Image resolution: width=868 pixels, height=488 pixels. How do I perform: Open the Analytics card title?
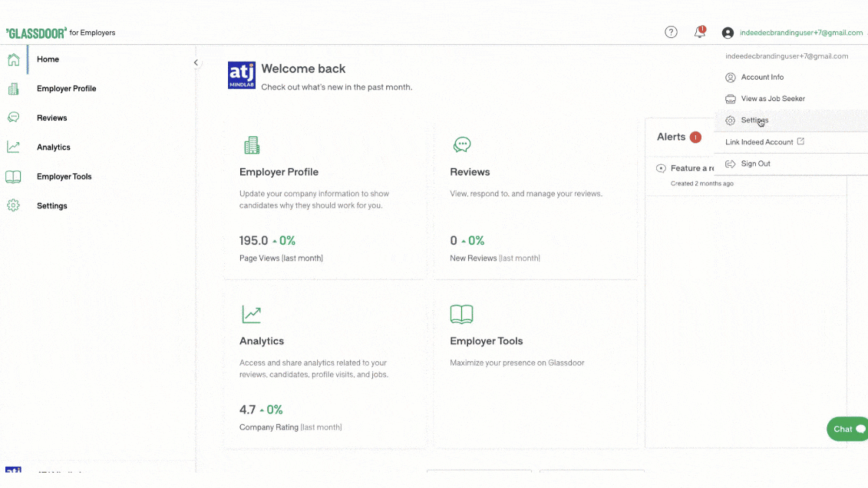tap(262, 341)
